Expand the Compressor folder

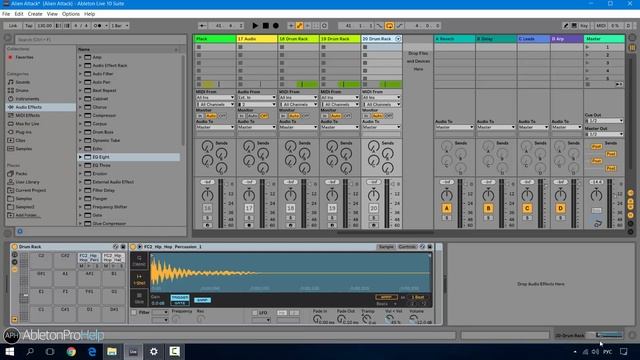[80, 116]
